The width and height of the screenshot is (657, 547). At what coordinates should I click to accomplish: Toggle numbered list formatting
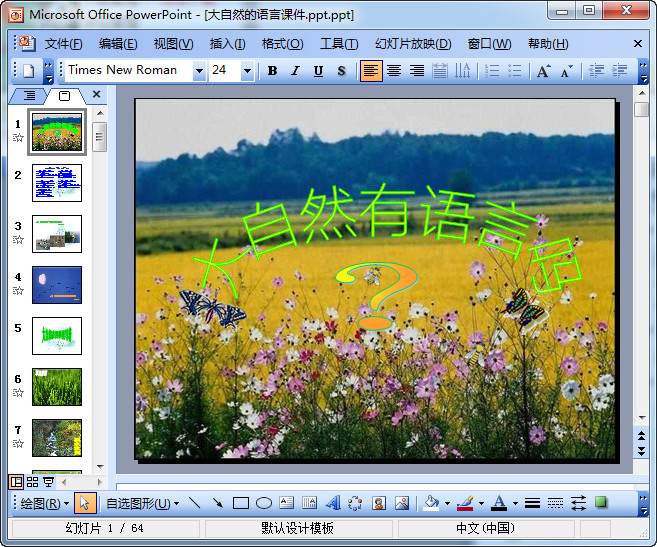coord(492,71)
